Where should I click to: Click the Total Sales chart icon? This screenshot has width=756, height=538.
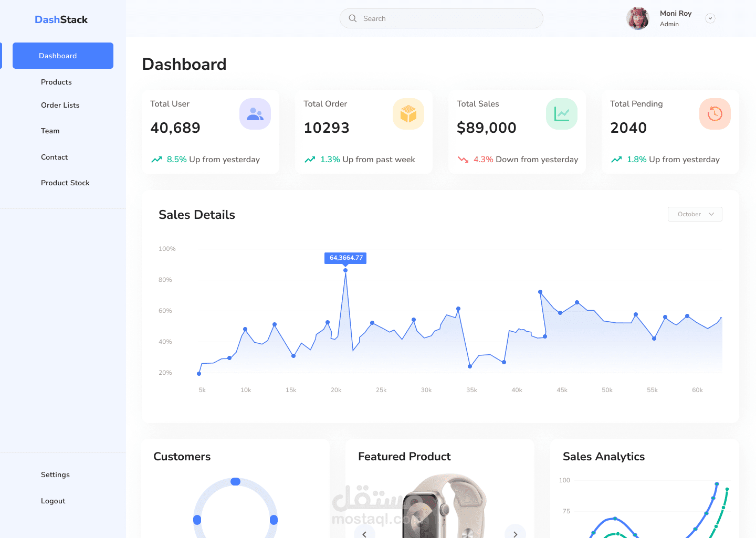coord(562,114)
